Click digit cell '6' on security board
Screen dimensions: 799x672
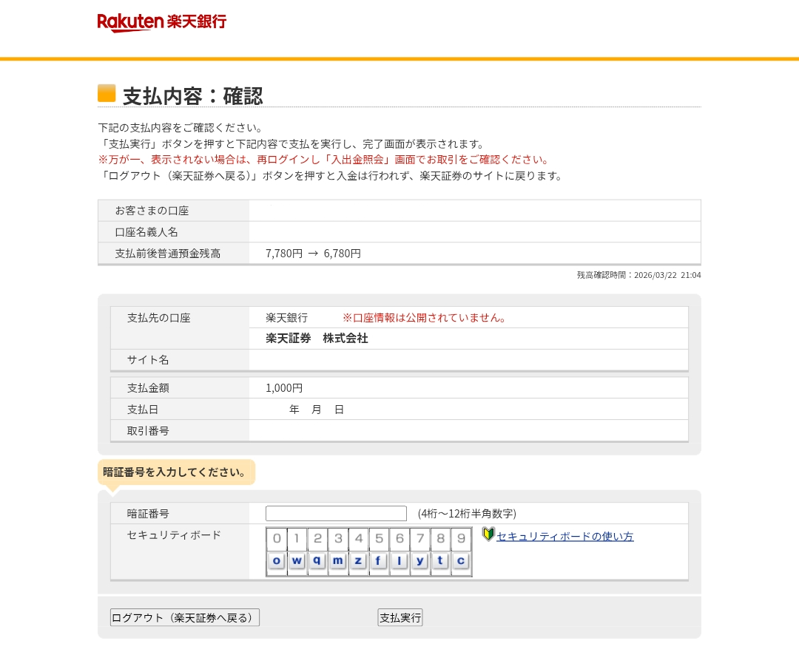(x=399, y=539)
